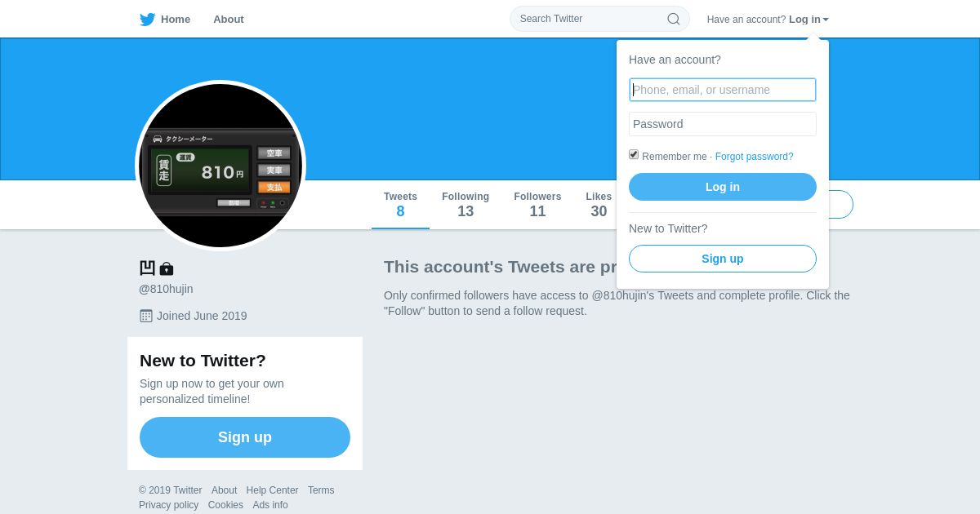Open the Privacy policy footer link
Screen dimensions: 980x514
click(168, 505)
